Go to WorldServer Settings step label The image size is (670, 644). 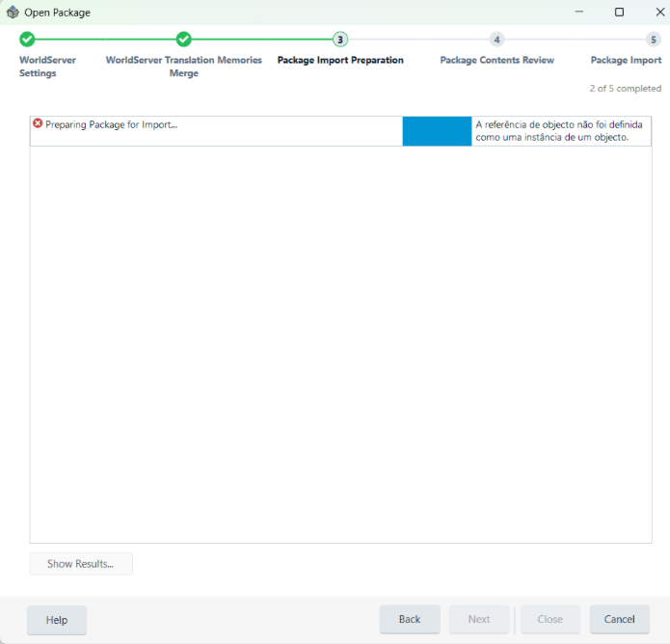(x=47, y=67)
